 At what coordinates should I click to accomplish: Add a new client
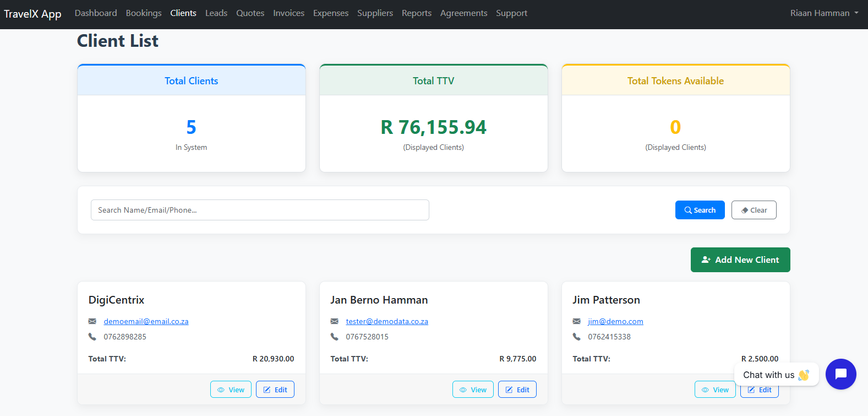pyautogui.click(x=740, y=260)
